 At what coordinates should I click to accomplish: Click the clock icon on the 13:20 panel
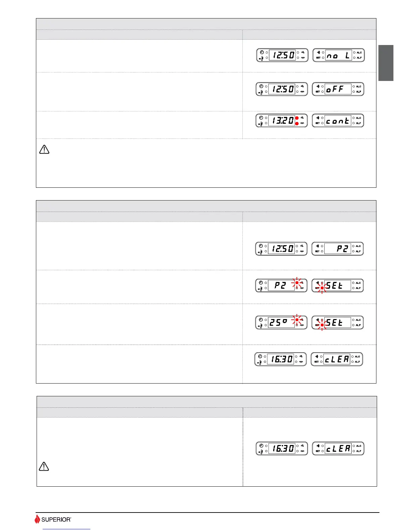(261, 118)
